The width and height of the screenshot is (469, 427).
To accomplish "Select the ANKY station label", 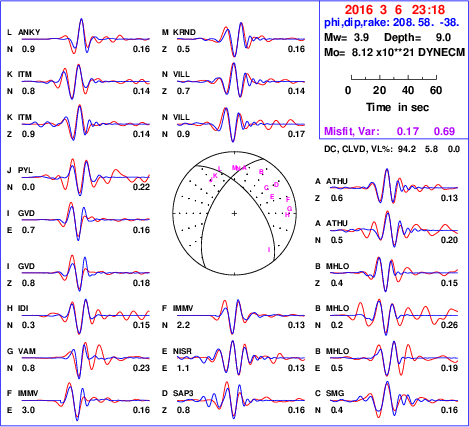I will click(x=29, y=32).
